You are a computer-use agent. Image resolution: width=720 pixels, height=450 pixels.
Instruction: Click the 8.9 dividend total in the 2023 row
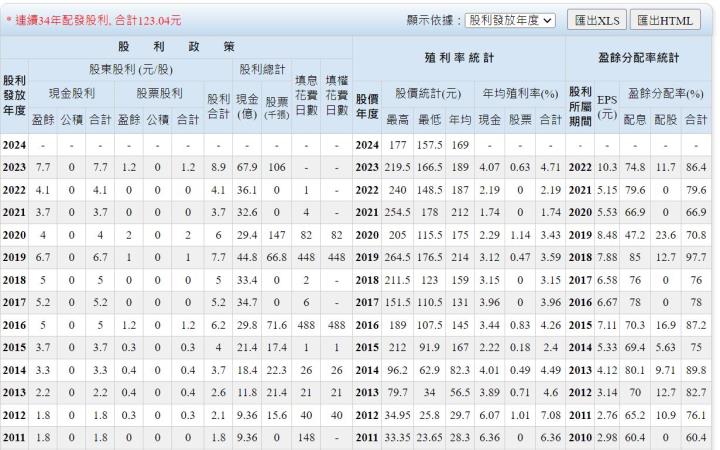tap(218, 167)
